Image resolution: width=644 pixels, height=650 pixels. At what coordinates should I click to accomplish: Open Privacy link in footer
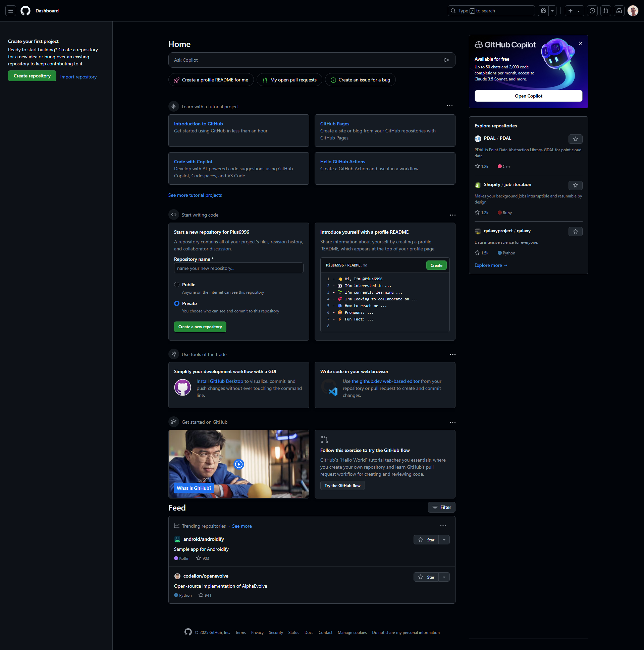[x=258, y=633]
